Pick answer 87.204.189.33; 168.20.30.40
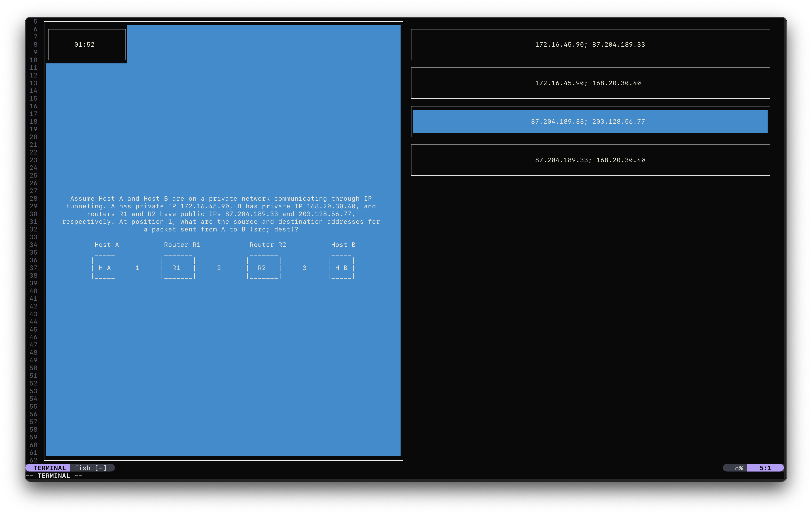812x515 pixels. (x=590, y=160)
